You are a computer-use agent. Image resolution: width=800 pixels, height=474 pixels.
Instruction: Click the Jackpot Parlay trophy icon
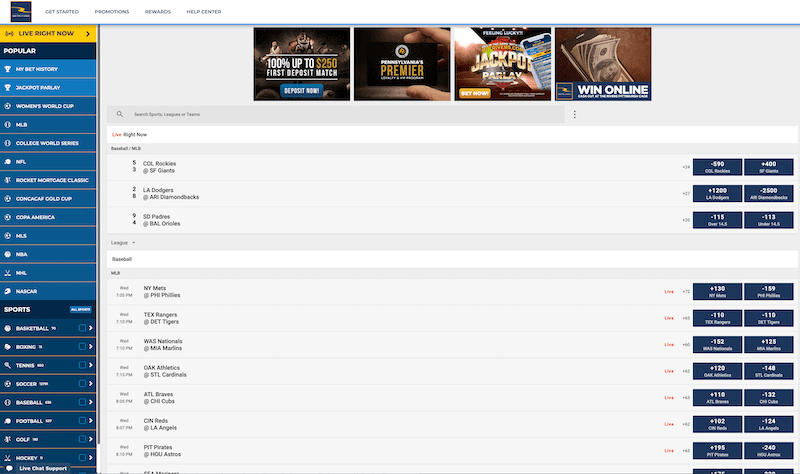[8, 87]
